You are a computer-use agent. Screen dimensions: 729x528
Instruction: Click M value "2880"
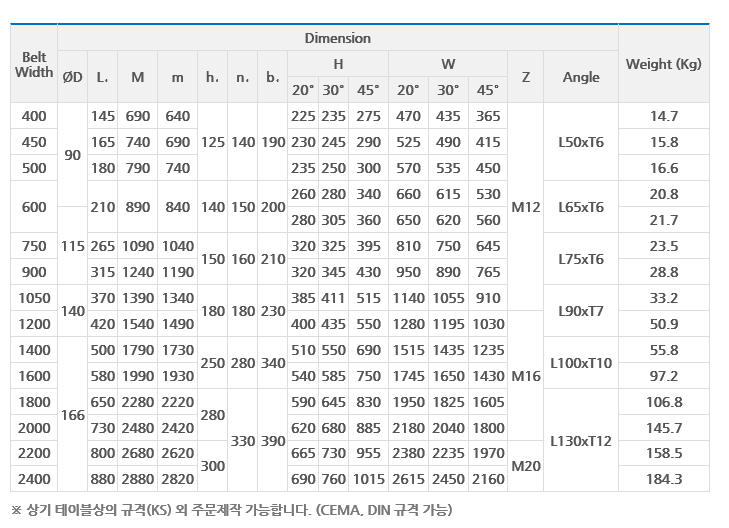138,479
